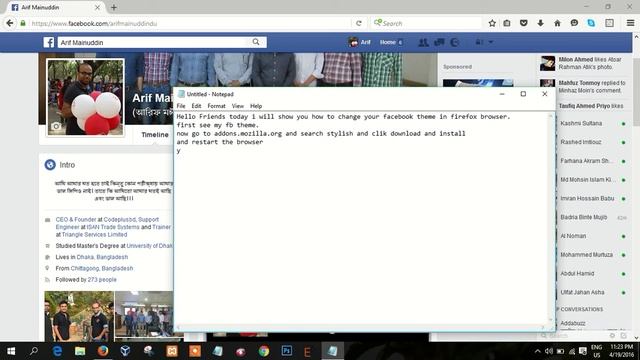
Task: Open the Dhaka, Bangladesh link
Action: (102, 257)
